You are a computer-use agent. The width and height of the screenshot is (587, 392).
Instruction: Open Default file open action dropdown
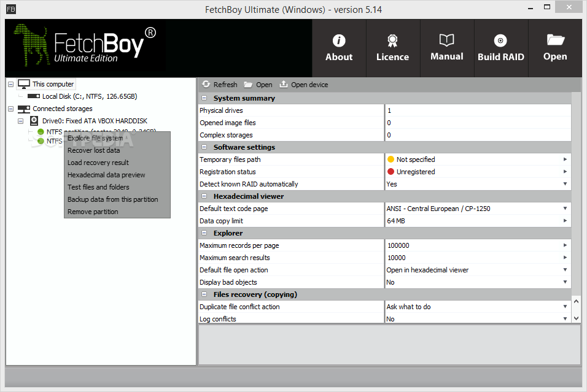[x=565, y=270]
